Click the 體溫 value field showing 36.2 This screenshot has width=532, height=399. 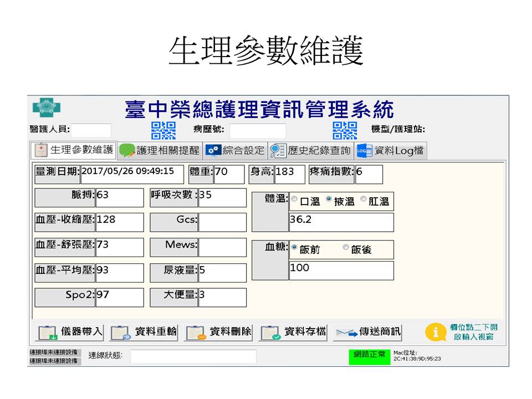coord(341,223)
